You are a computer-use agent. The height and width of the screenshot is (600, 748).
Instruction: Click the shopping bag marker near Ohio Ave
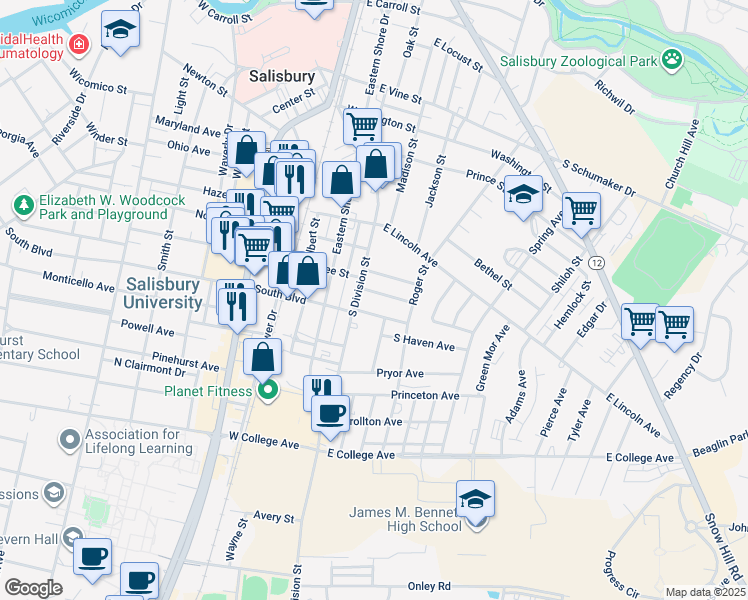(247, 152)
